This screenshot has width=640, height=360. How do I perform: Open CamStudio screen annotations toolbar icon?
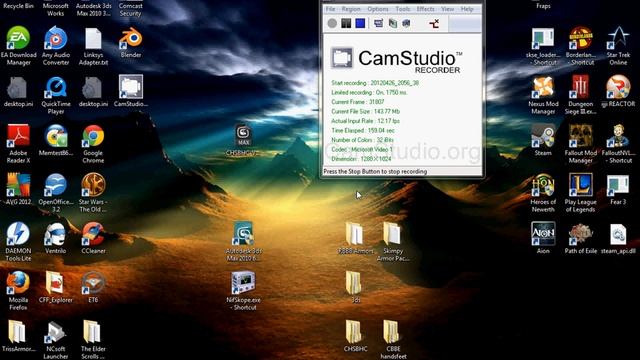point(406,23)
